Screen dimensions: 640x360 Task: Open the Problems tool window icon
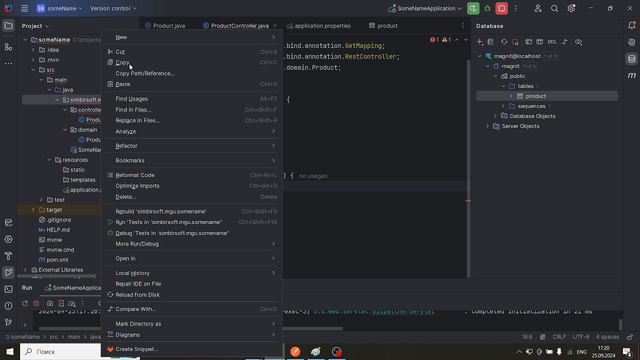coord(8,306)
